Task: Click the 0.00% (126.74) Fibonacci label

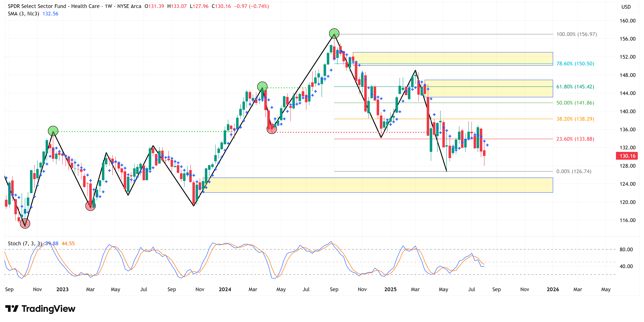Action: (x=574, y=171)
